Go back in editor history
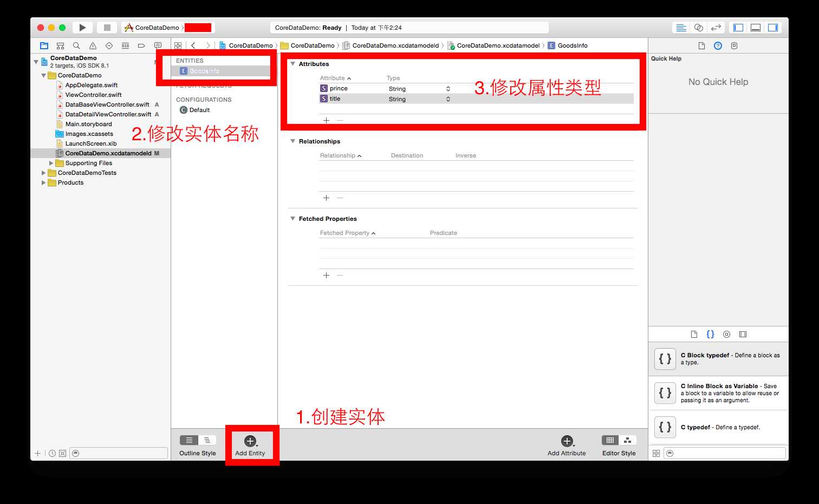Viewport: 819px width, 504px height. pos(193,45)
